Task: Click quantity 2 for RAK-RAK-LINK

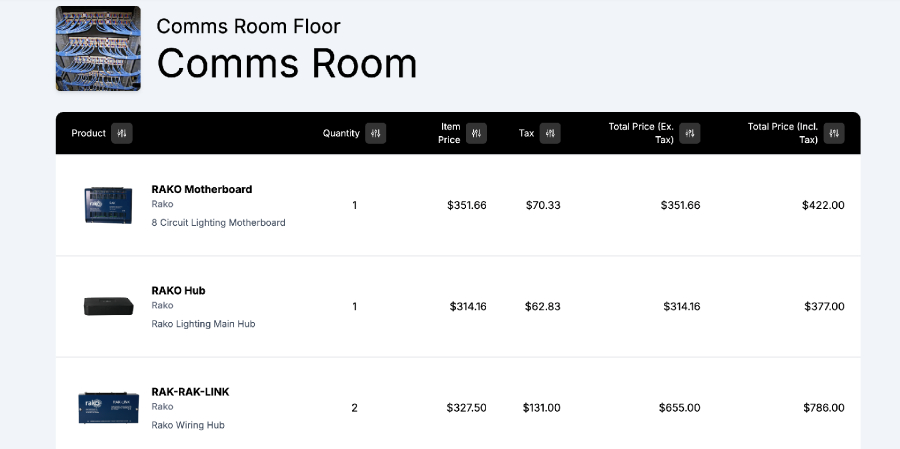Action: [354, 408]
